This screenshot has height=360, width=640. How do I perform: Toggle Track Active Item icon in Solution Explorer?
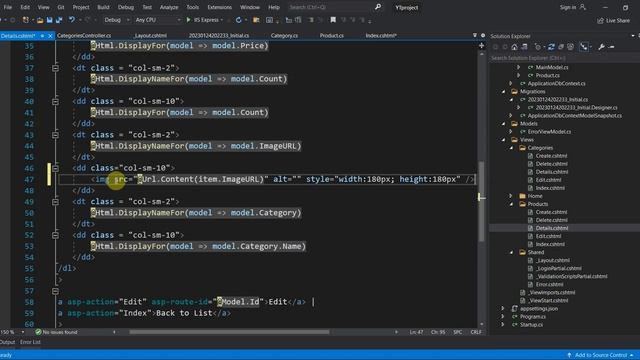(584, 47)
